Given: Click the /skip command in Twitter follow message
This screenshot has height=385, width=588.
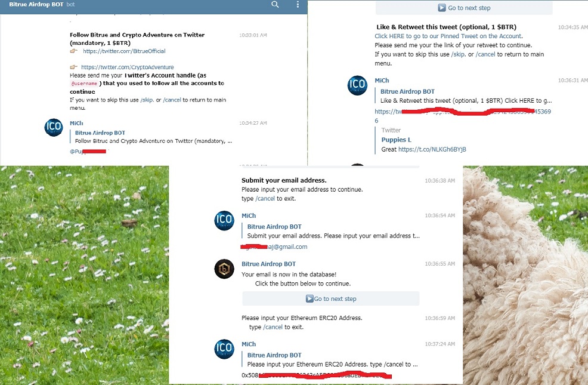Looking at the screenshot, I should pos(147,100).
